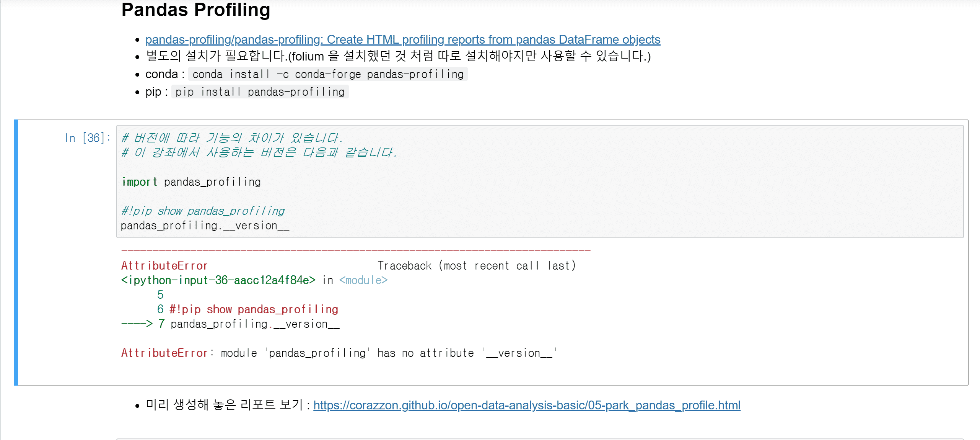Screen dimensions: 980x440
Task: Click the 'pip install pandas-profiling' code snippet
Action: [x=260, y=92]
